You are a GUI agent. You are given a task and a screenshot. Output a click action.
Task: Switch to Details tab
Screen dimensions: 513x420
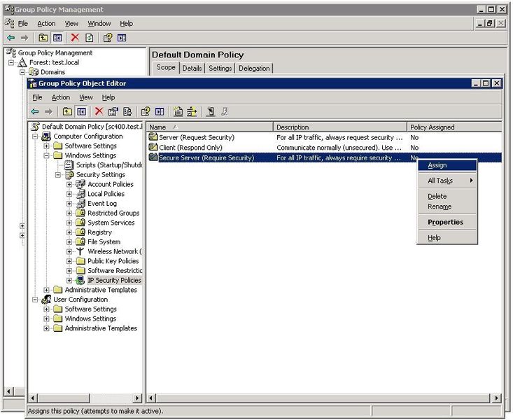(192, 68)
